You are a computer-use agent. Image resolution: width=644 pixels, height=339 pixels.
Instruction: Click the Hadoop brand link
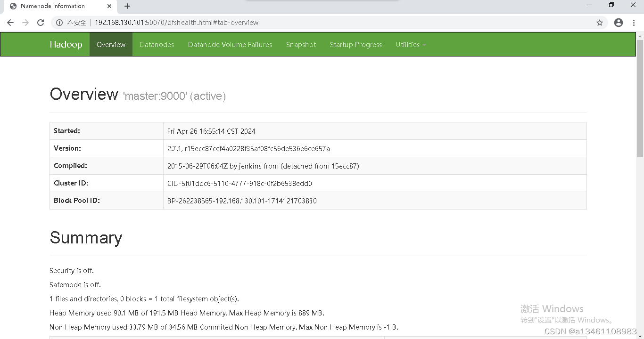[x=66, y=44]
